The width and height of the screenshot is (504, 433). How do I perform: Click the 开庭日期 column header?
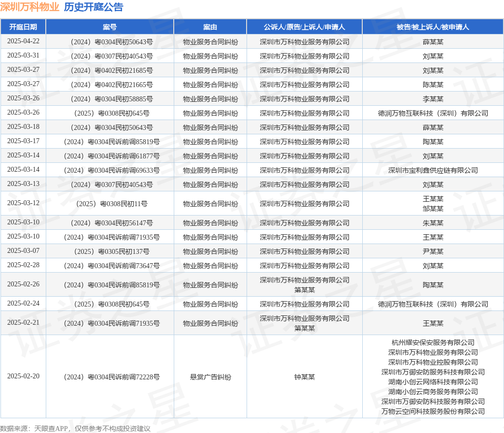pos(23,27)
